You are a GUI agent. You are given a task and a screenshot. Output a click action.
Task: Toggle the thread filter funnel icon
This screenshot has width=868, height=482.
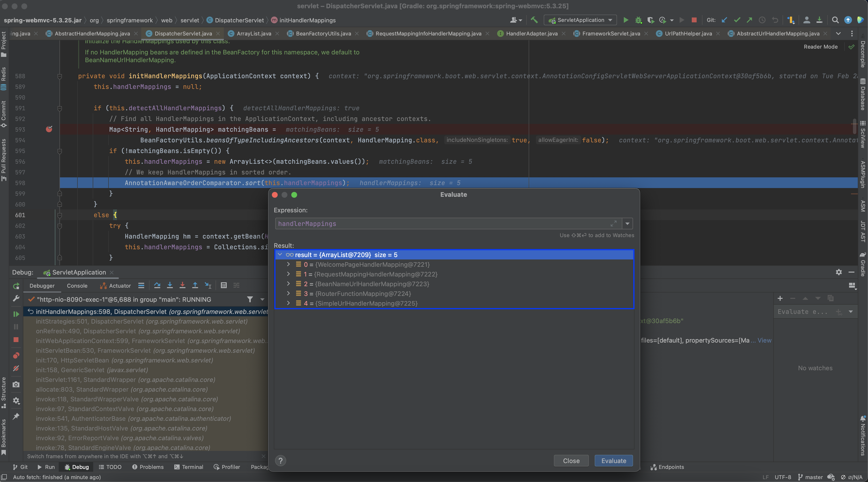pos(250,299)
